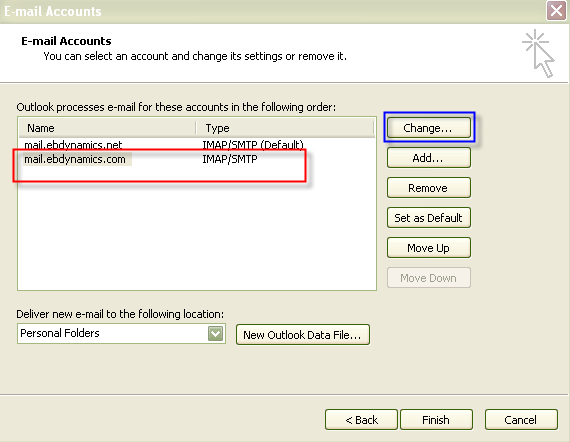Click the IMAP/SMTP (Default) type cell
The image size is (570, 442).
[x=253, y=145]
